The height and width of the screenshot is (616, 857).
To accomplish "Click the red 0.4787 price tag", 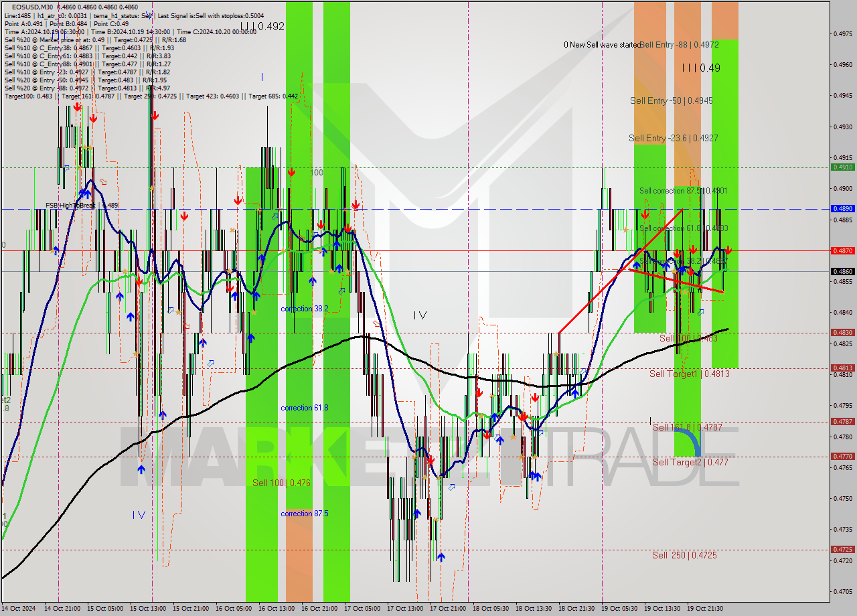I will pyautogui.click(x=842, y=421).
